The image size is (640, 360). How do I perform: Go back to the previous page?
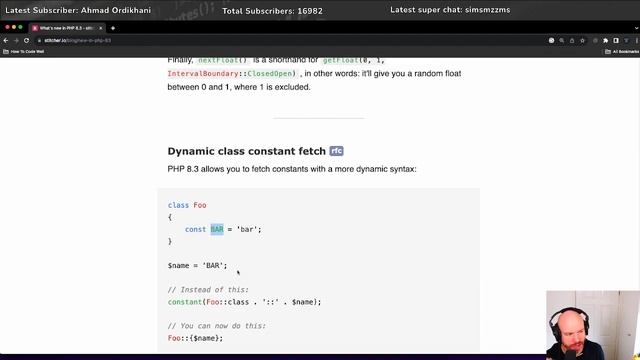(x=6, y=40)
